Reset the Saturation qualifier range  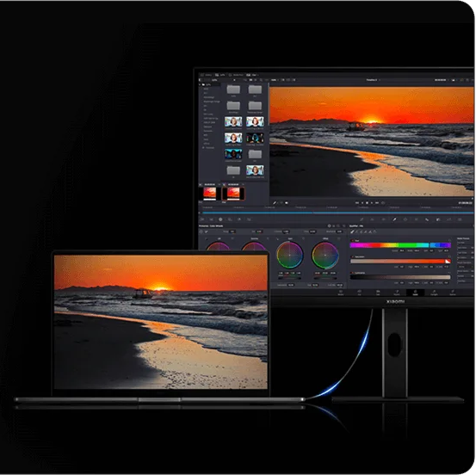[x=449, y=256]
